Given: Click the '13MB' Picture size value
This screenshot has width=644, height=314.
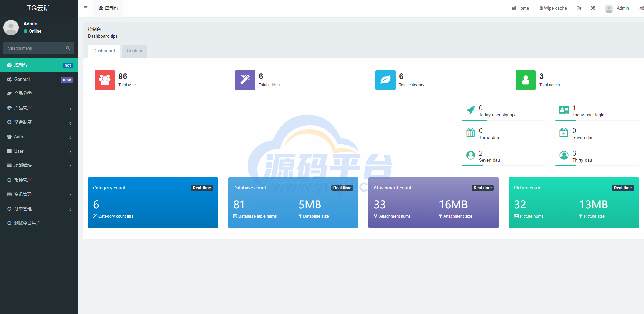Looking at the screenshot, I should 593,205.
